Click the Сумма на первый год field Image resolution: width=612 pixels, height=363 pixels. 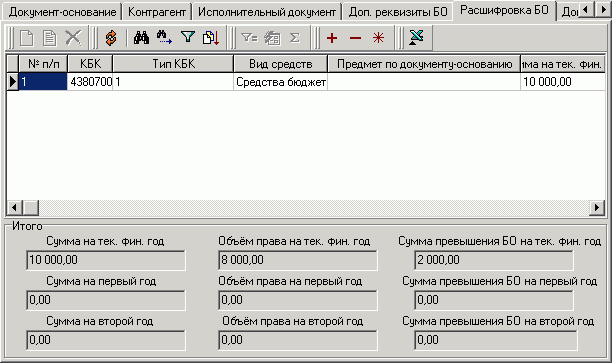(106, 300)
